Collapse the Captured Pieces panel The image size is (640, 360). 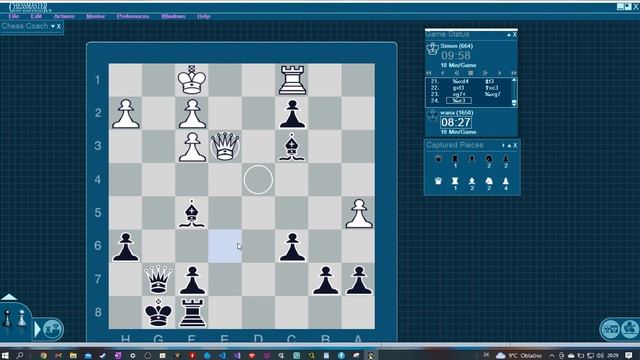(509, 145)
